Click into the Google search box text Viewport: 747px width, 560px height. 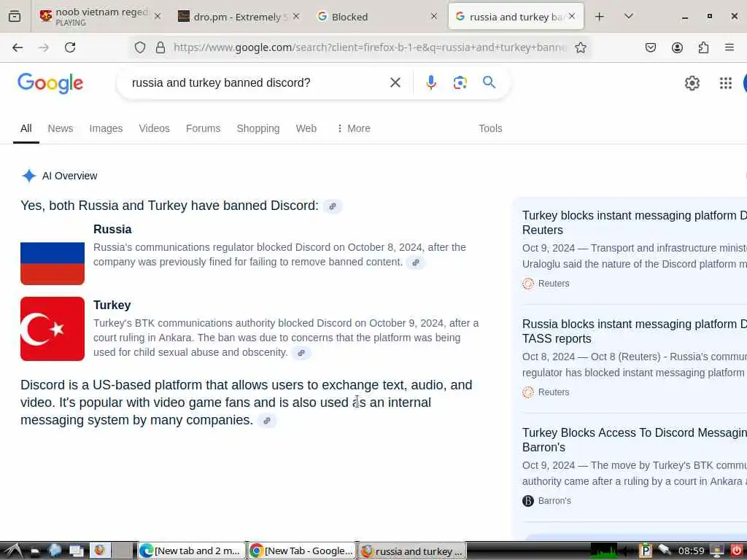[221, 83]
